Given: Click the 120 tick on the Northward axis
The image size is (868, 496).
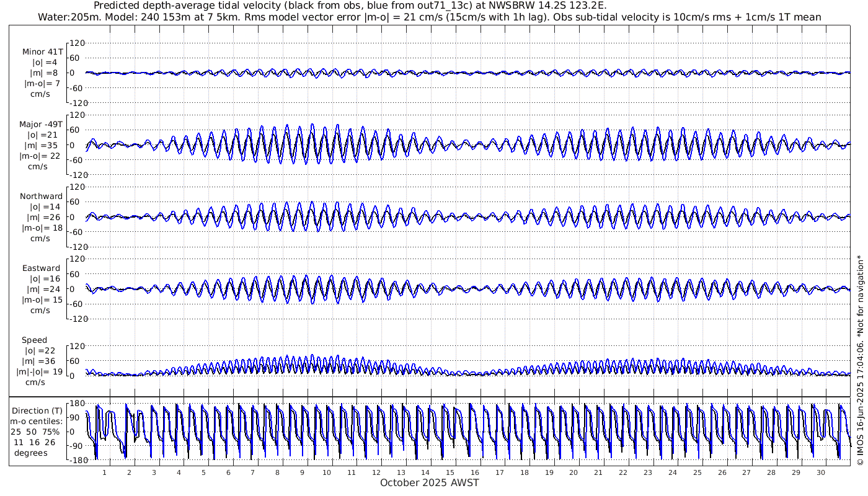Looking at the screenshot, I should point(76,187).
